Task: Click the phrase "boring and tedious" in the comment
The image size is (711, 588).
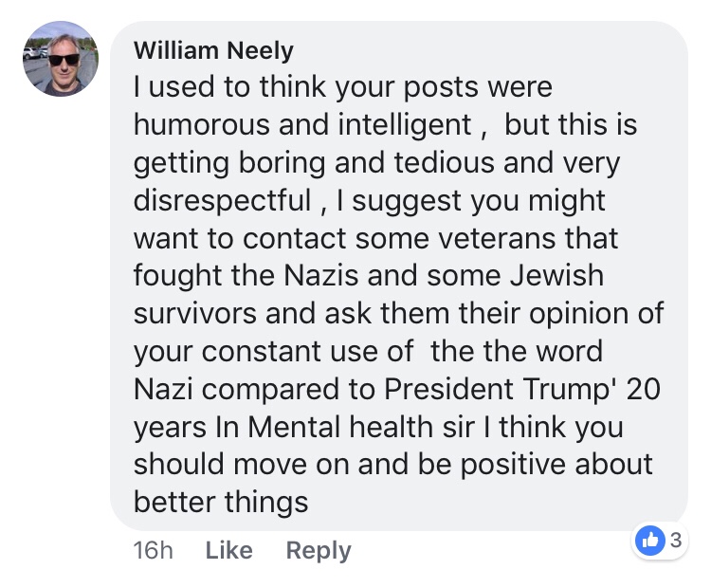Action: 353,162
